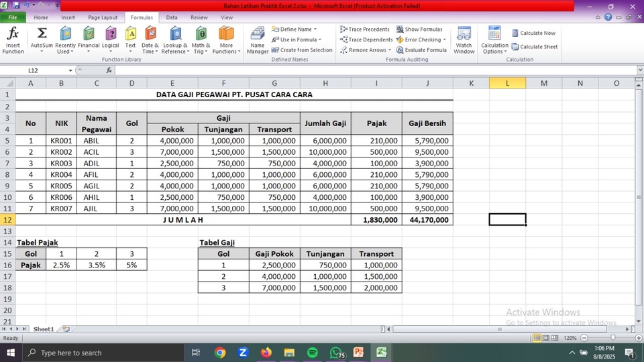Click Calculate Now
This screenshot has width=644, height=362.
pyautogui.click(x=533, y=33)
